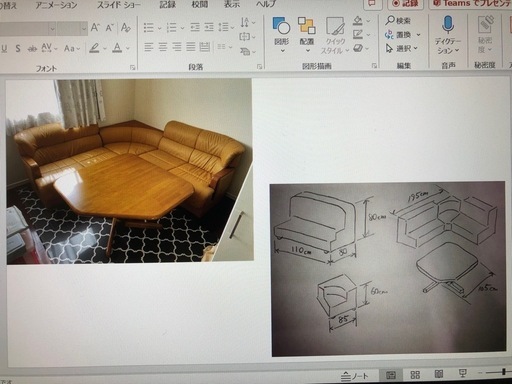The width and height of the screenshot is (512, 384).
Task: Select the sofa photo on the slide
Action: pos(129,171)
